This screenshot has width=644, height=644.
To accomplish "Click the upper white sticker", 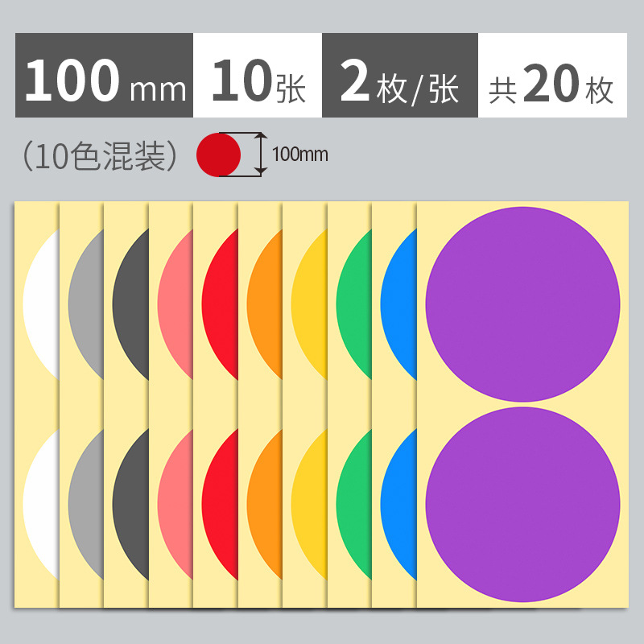I will pos(42,305).
